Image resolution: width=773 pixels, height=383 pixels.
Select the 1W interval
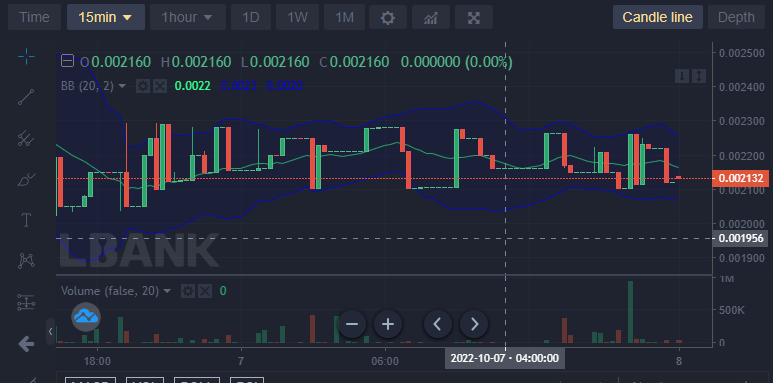297,17
